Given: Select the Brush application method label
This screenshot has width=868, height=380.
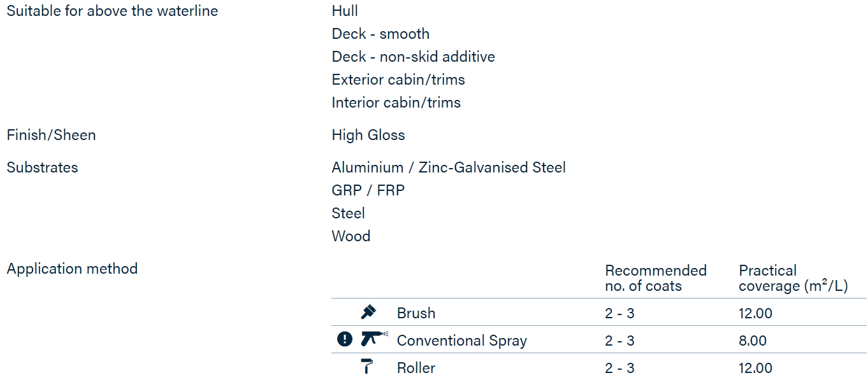Looking at the screenshot, I should [x=416, y=313].
